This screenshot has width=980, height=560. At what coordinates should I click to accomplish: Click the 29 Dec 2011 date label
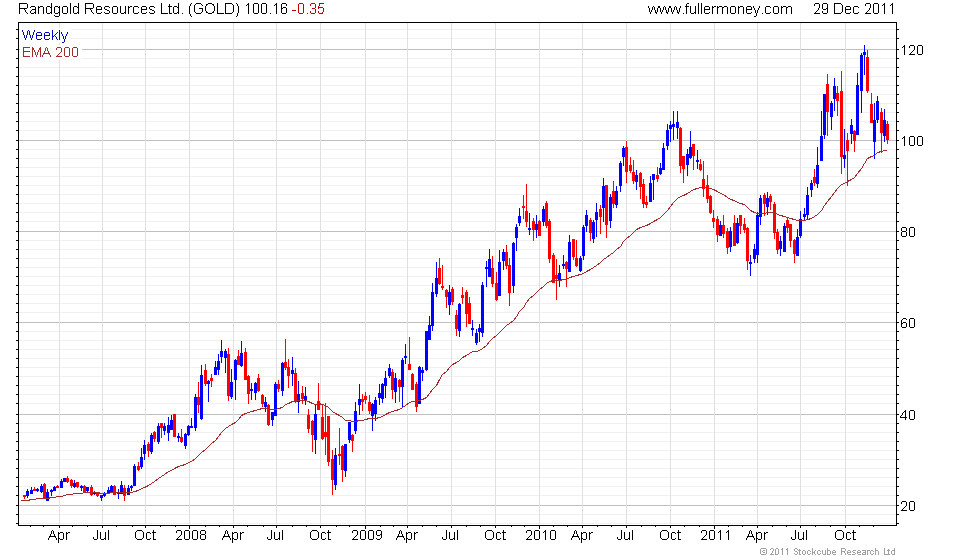click(854, 9)
